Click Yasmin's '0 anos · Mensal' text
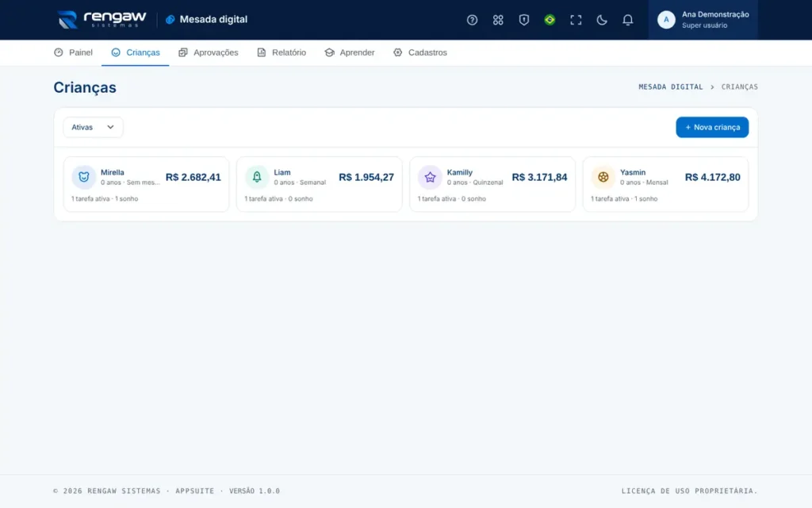This screenshot has width=812, height=508. (x=644, y=183)
